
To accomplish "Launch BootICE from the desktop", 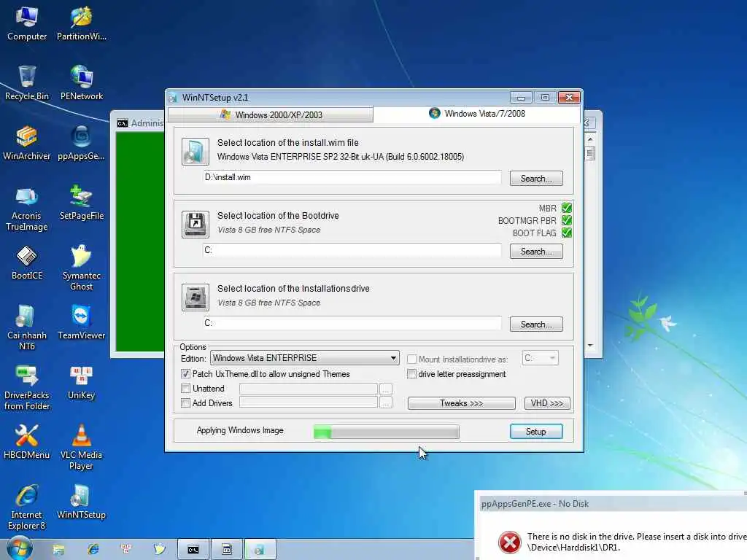I will click(x=27, y=262).
